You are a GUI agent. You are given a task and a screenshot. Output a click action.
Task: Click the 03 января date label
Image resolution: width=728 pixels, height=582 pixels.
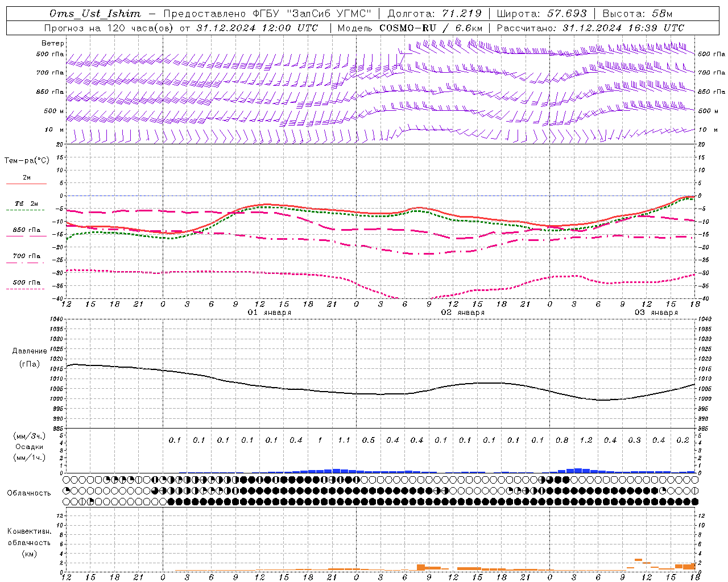(x=656, y=313)
